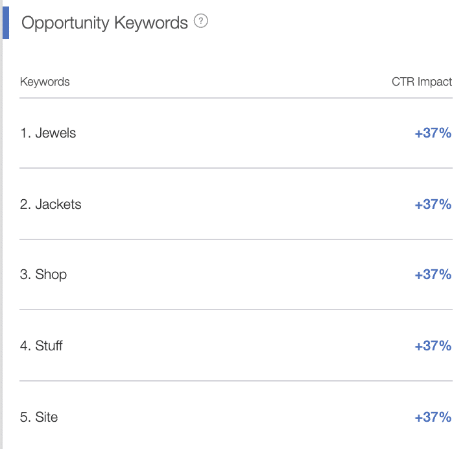Click the +37% value for Stuff

point(433,346)
